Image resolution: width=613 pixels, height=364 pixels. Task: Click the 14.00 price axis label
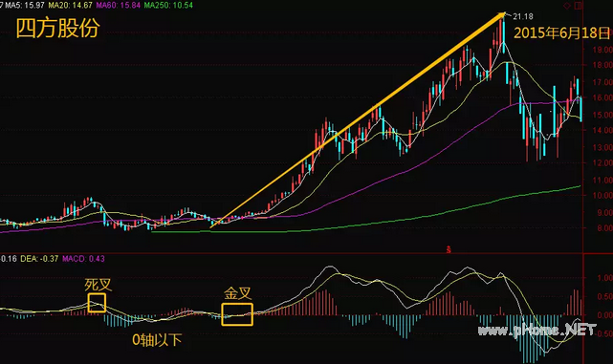tap(602, 131)
